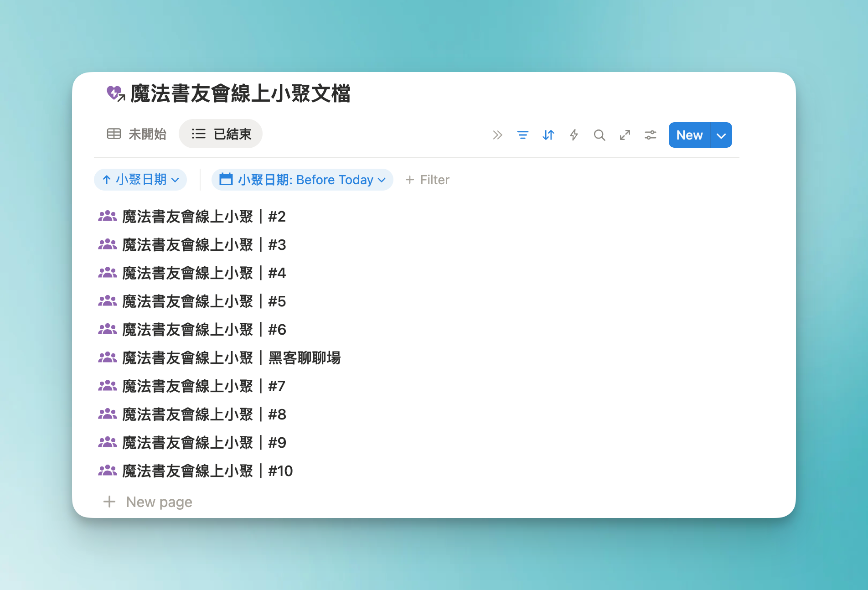Add a filter with + Filter
This screenshot has width=868, height=590.
[x=428, y=180]
